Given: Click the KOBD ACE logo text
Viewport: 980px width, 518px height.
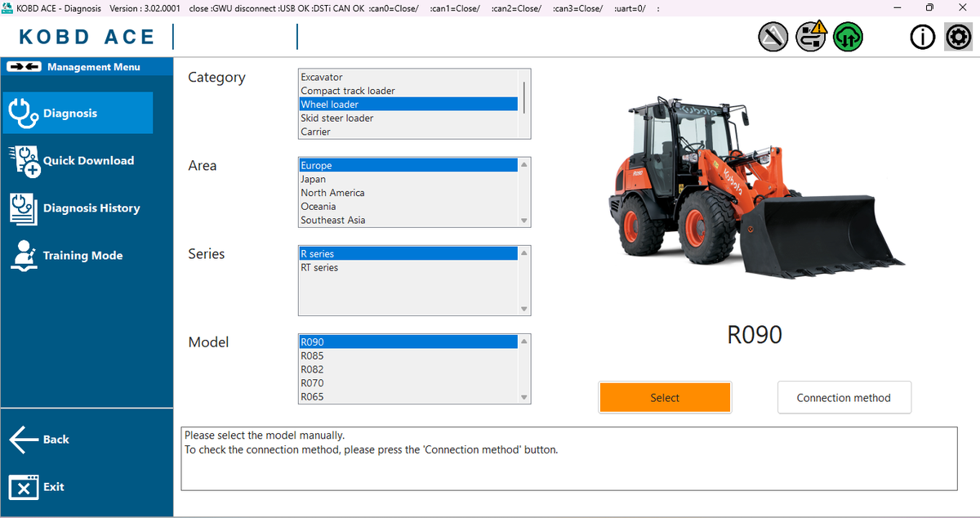Looking at the screenshot, I should [x=87, y=38].
